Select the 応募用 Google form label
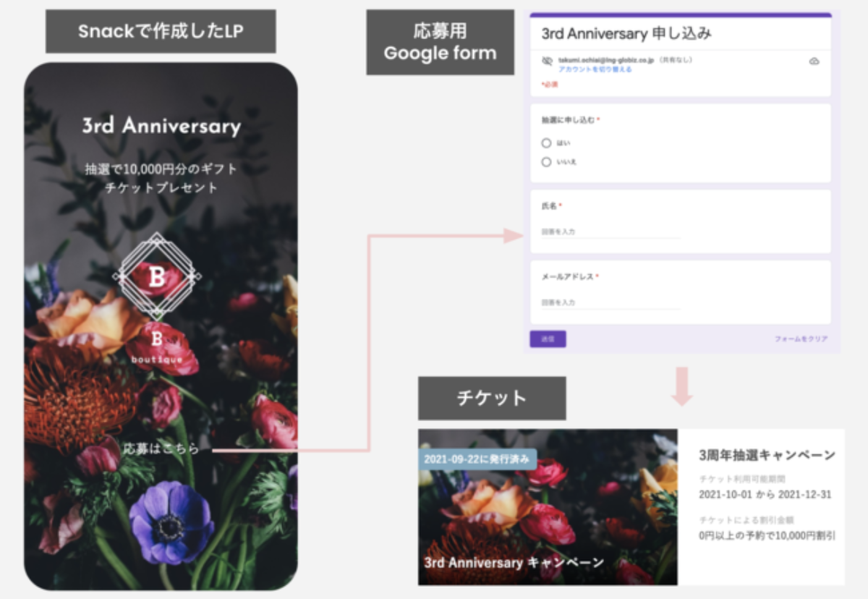Viewport: 868px width, 599px height. (x=440, y=43)
